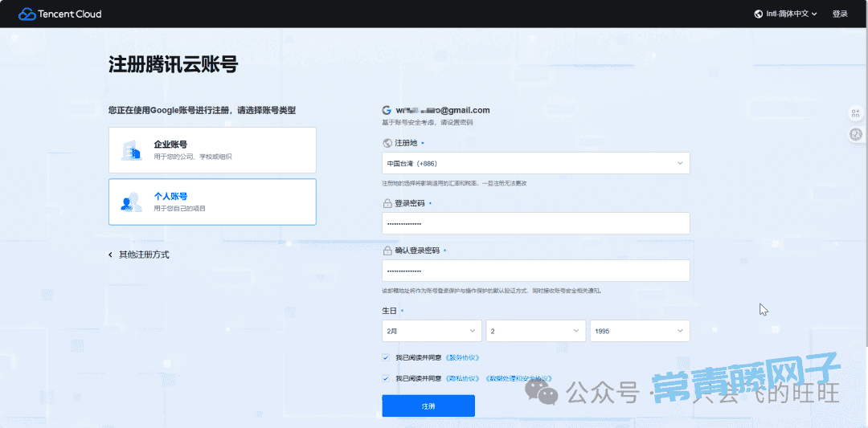Click the floating round support icon at right
Image resolution: width=868 pixels, height=428 pixels.
click(x=856, y=134)
